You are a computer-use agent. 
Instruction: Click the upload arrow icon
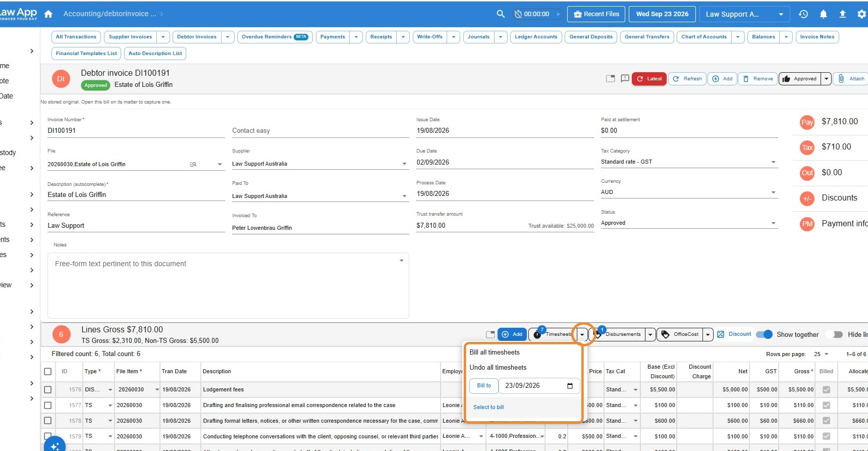tap(842, 14)
